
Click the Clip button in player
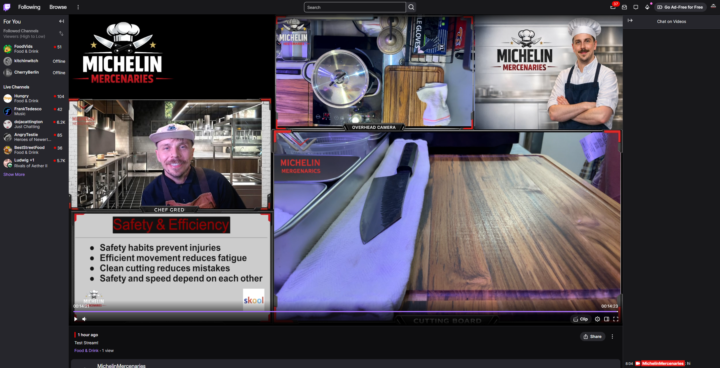[x=581, y=319]
